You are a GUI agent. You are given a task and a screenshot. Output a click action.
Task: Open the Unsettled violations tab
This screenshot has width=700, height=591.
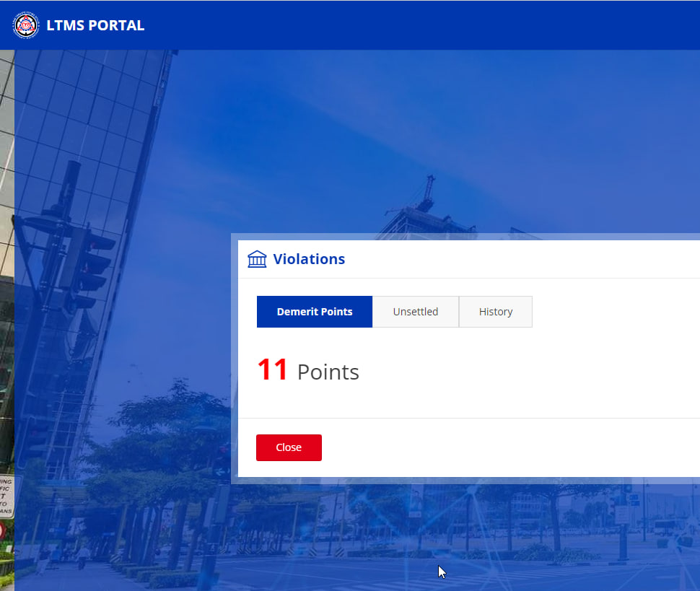coord(416,312)
